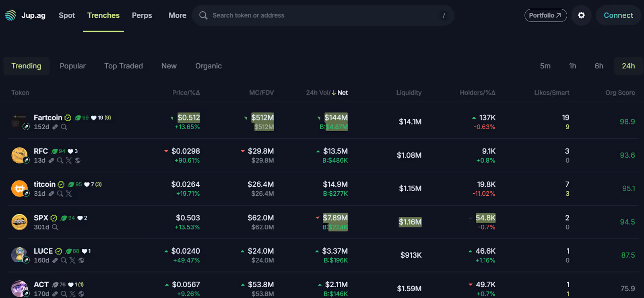
Task: Open the website globe icon for LUCE
Action: pos(81,260)
